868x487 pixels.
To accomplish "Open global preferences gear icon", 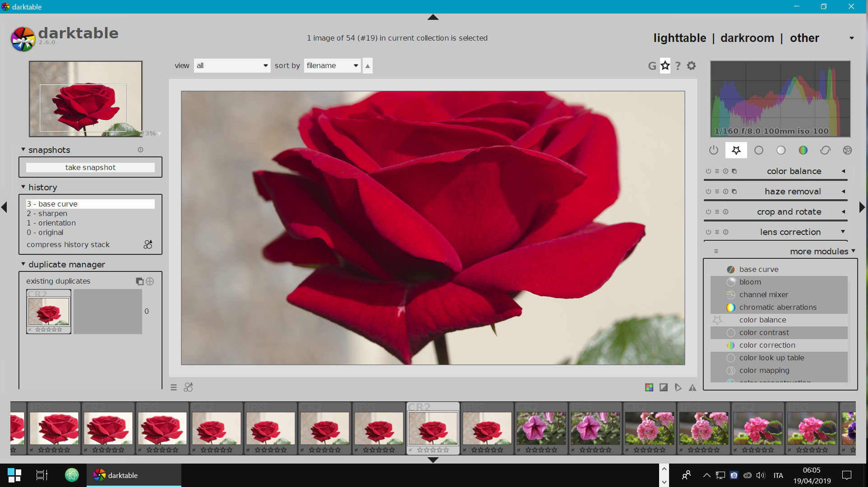I will [691, 66].
